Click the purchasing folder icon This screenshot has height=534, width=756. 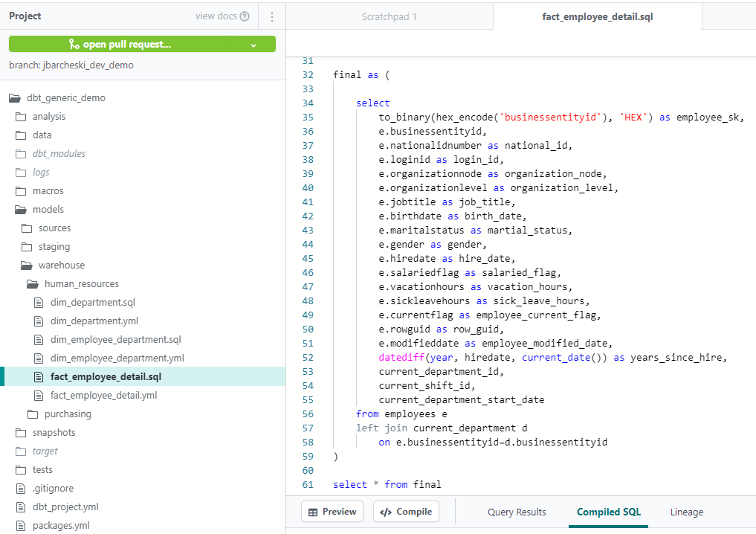tap(33, 414)
